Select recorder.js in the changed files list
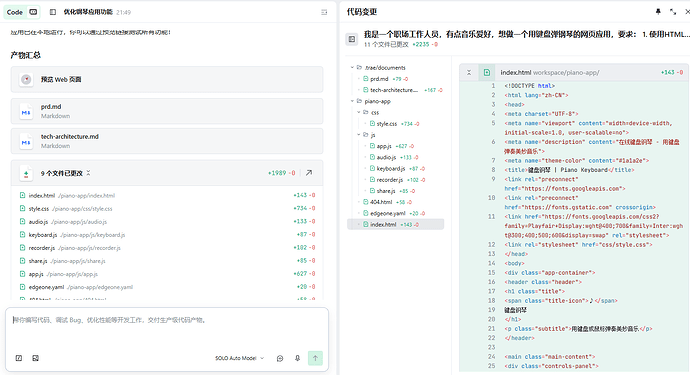Viewport: 690px width, 375px height. 167,248
